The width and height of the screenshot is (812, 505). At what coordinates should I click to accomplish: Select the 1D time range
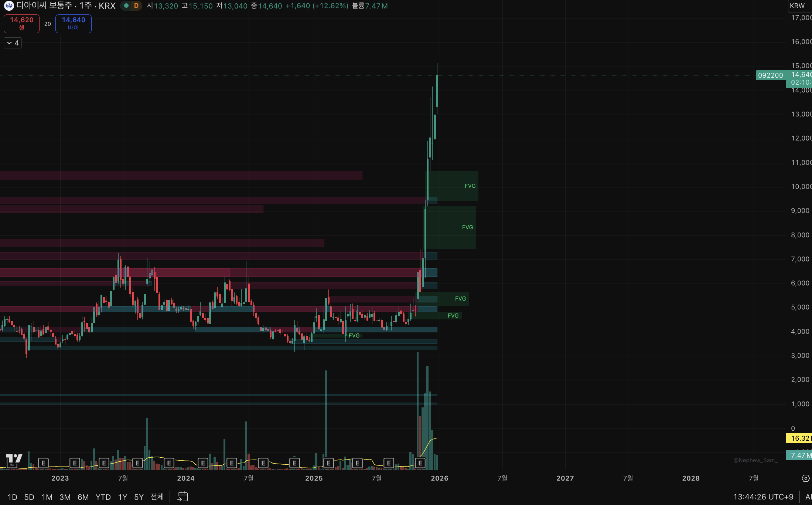tap(13, 497)
